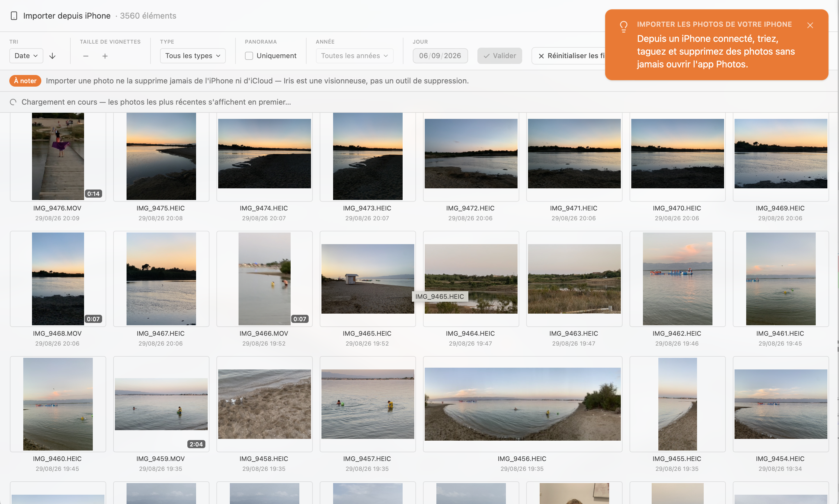Viewport: 839px width, 504px height.
Task: Open the Tous les types dropdown
Action: pos(193,56)
